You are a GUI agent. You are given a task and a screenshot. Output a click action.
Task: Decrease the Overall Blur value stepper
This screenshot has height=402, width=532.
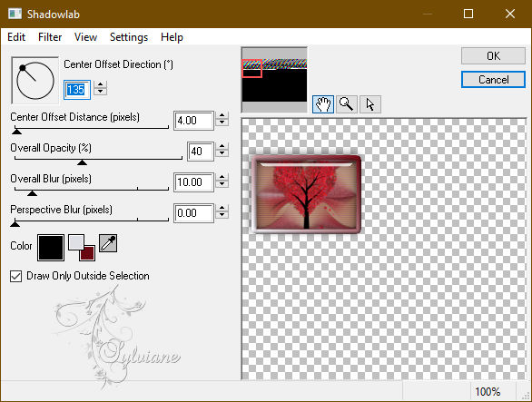(222, 185)
